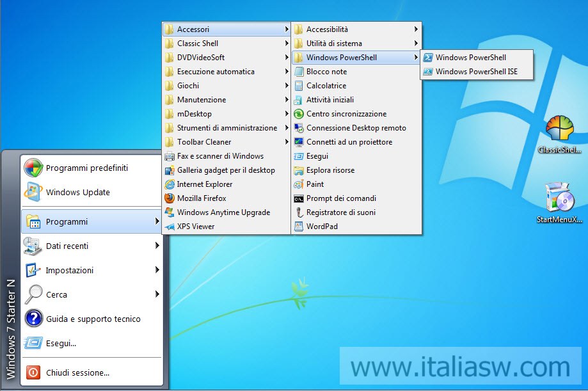Viewport: 588px width, 391px height.
Task: Expand the Utilità di sistema folder arrow
Action: coord(416,43)
